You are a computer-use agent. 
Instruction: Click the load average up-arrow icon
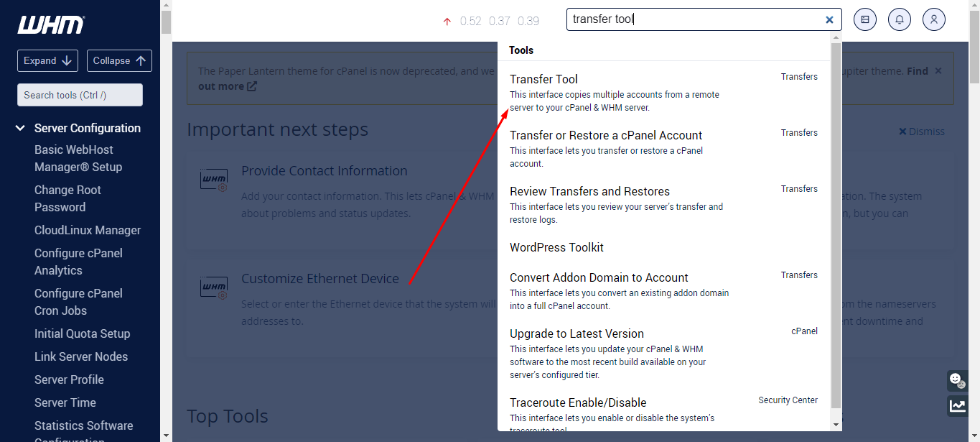tap(446, 21)
